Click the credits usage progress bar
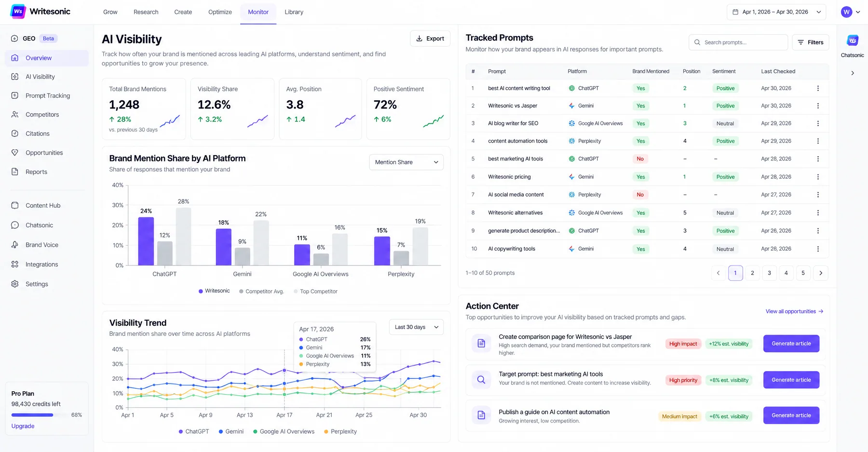Screen dimensions: 868x452 point(39,415)
